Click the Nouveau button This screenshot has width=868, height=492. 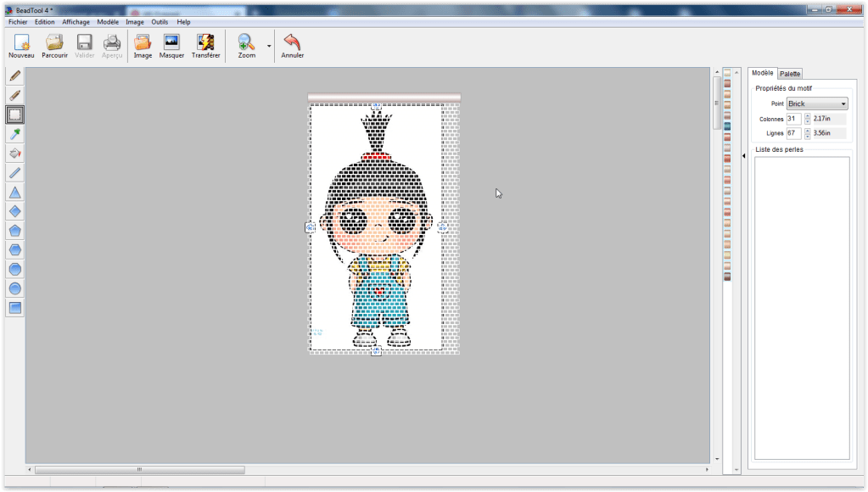(x=20, y=44)
